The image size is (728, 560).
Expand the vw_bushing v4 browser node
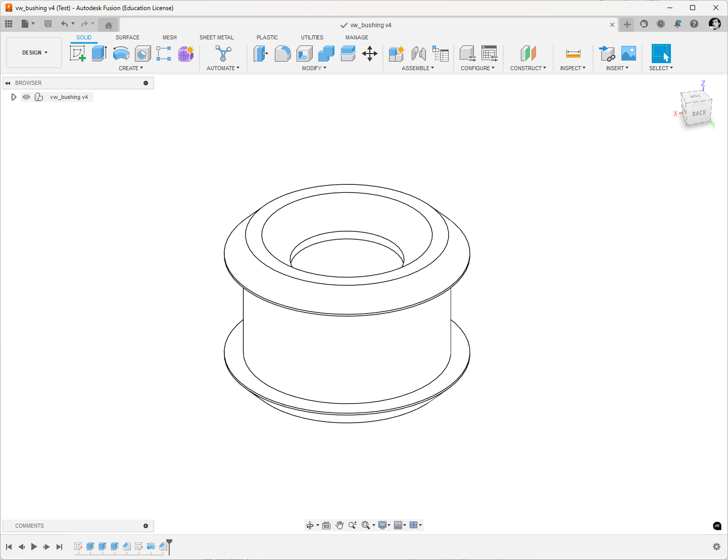point(14,97)
